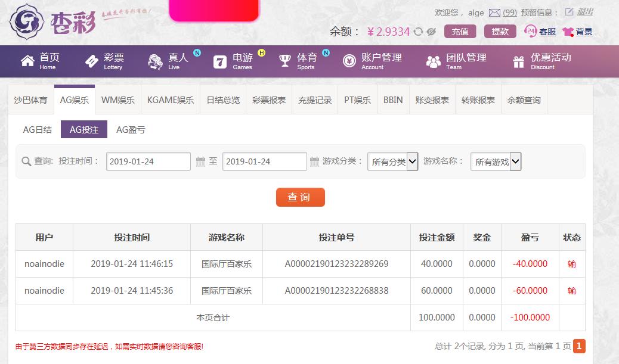Open AG盈亏 sub-tab
Viewport: 619px width, 364px height.
coord(130,129)
